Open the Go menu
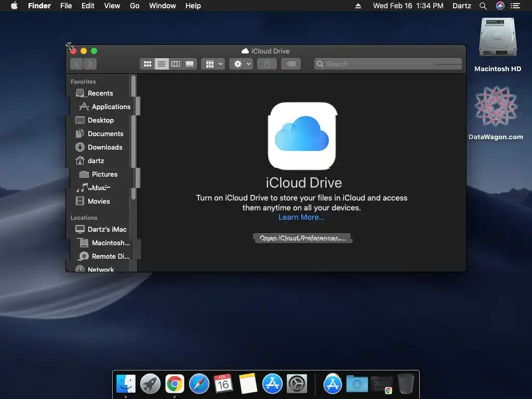Viewport: 532px width, 399px height. tap(135, 6)
